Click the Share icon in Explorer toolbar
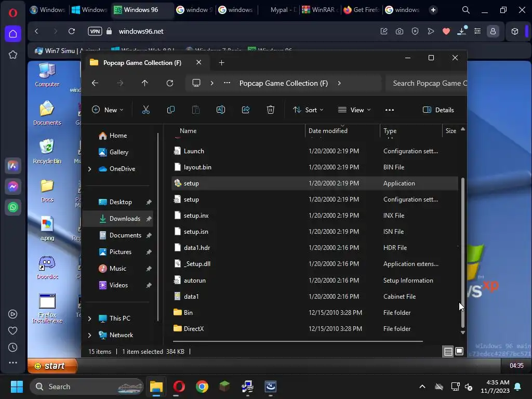This screenshot has height=399, width=532. (246, 110)
